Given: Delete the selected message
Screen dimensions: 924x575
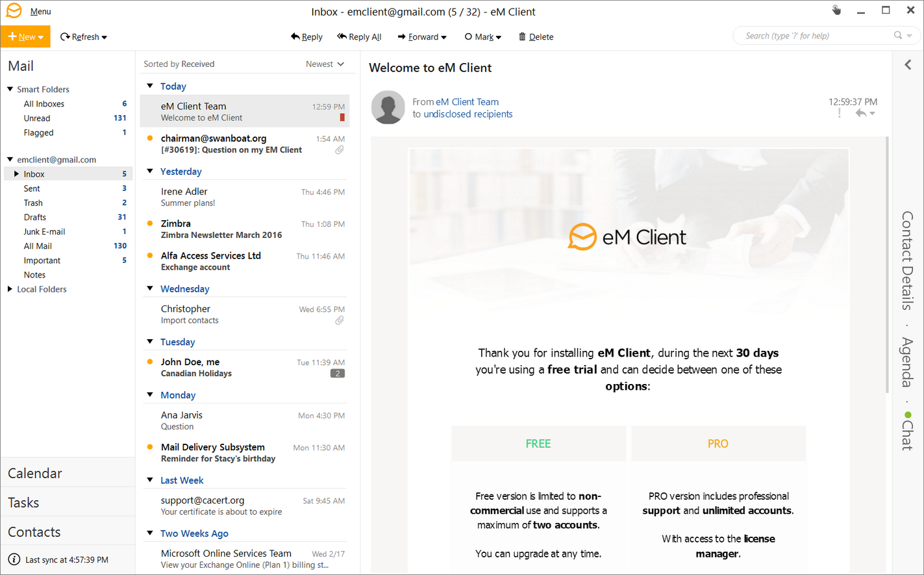Looking at the screenshot, I should [536, 37].
